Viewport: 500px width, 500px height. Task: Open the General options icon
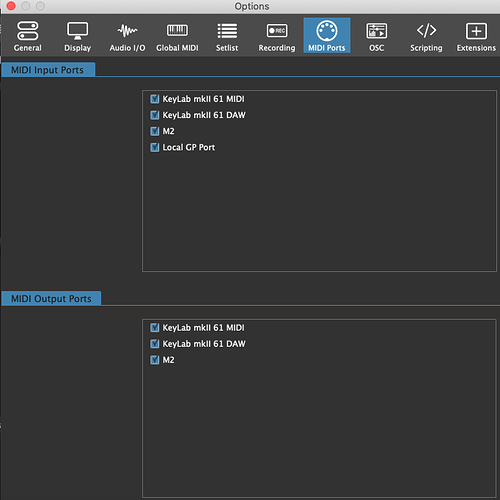[x=28, y=31]
